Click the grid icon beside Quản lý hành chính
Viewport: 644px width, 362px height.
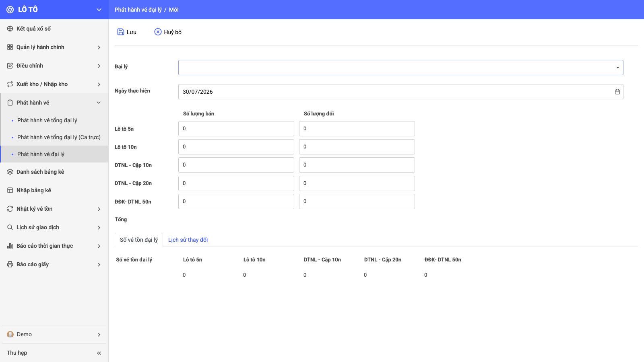pyautogui.click(x=10, y=47)
